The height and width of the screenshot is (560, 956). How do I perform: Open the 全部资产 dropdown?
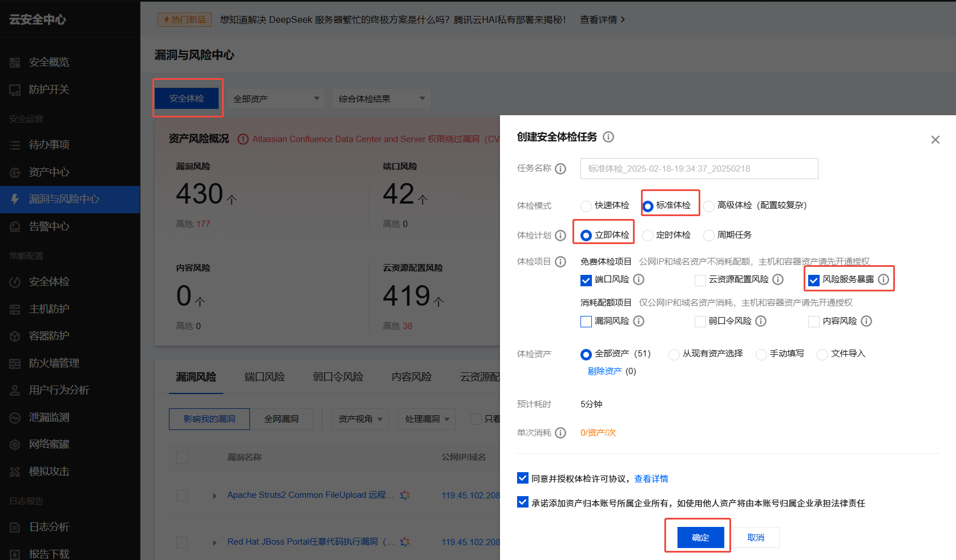[276, 99]
